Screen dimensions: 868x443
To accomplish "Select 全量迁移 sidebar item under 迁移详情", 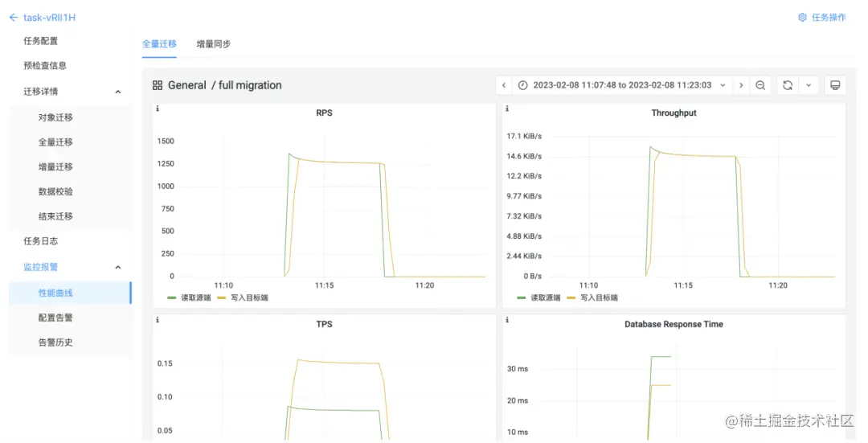I will click(x=55, y=142).
